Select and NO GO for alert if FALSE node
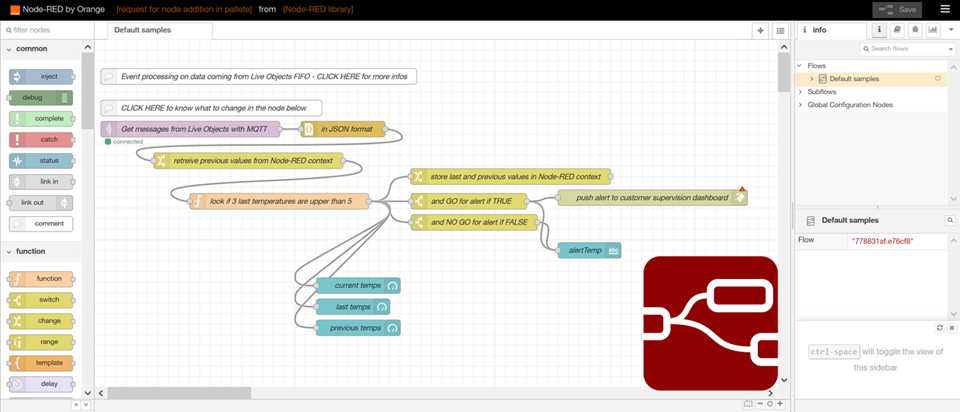960x412 pixels. coord(474,222)
